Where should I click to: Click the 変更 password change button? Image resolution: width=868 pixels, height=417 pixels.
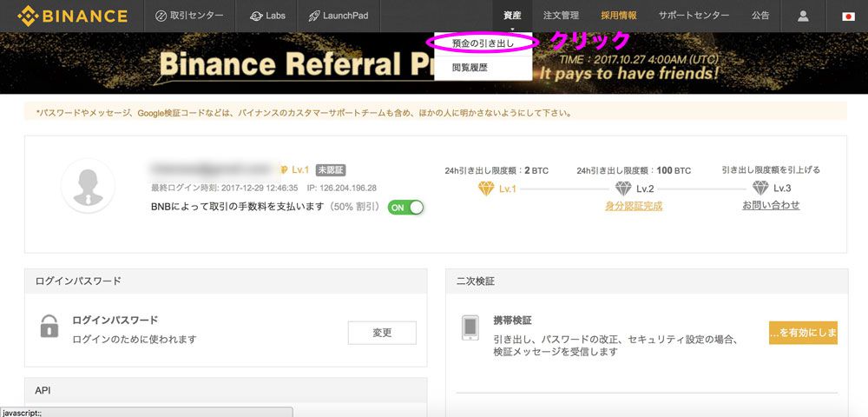(x=382, y=333)
